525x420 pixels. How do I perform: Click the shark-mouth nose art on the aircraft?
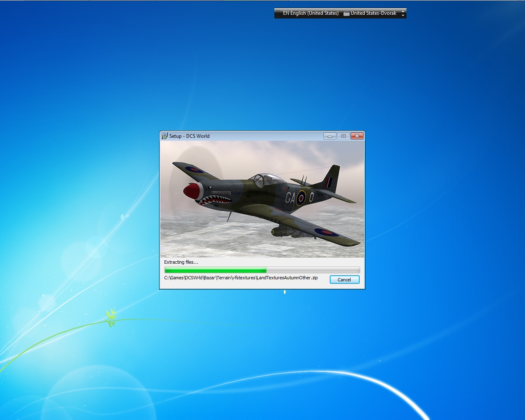tap(214, 200)
